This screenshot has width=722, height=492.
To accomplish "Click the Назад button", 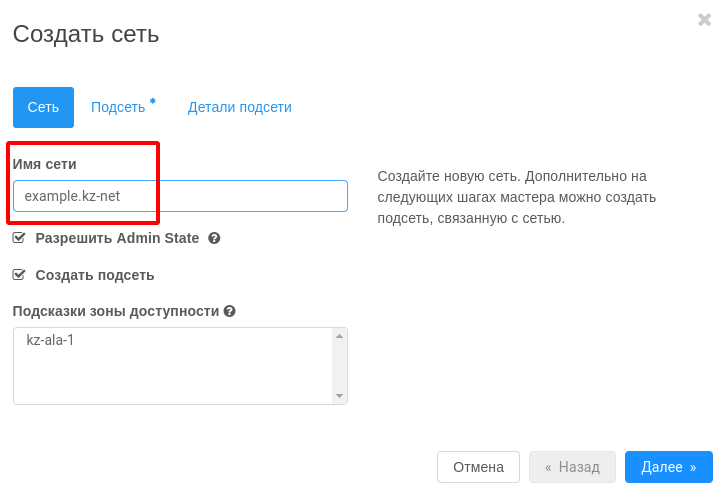I will (572, 467).
